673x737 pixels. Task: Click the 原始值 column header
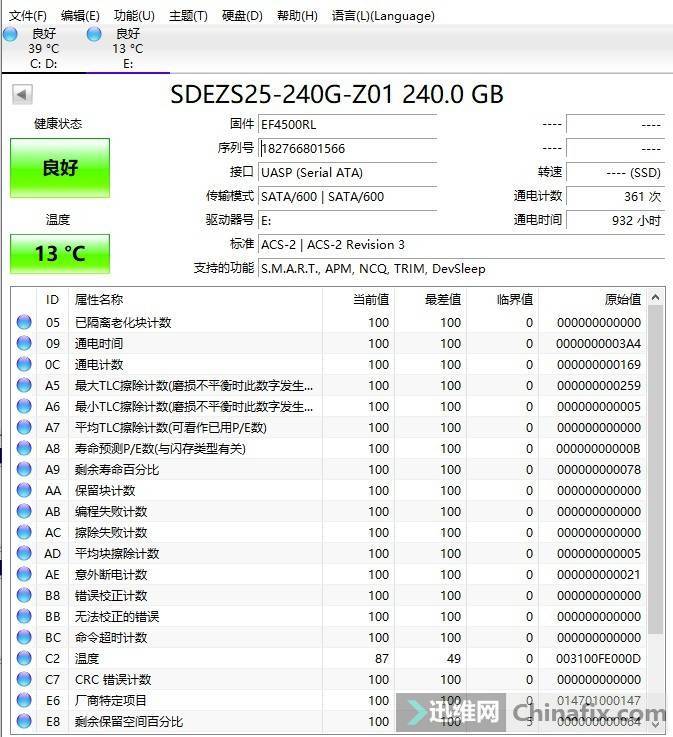[592, 299]
